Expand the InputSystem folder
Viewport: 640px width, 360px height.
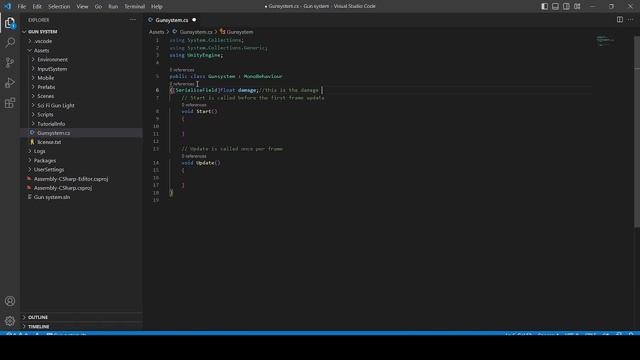52,69
